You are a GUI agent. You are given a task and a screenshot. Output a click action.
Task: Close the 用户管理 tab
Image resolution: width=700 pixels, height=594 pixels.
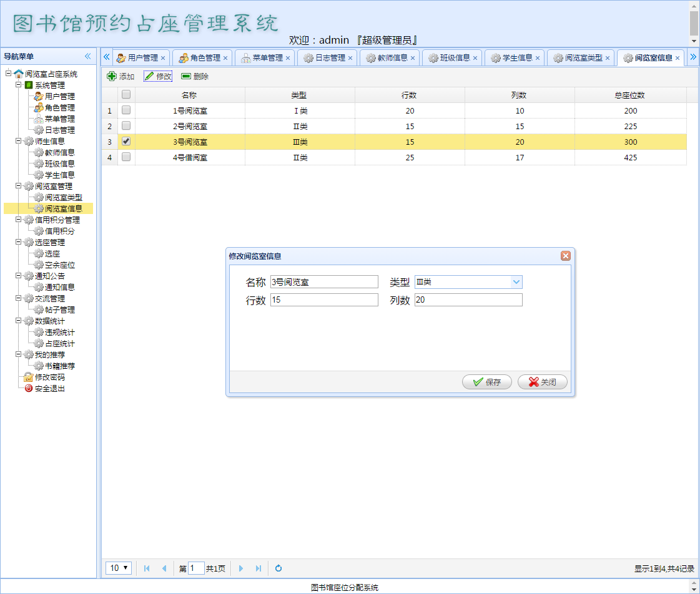(163, 58)
